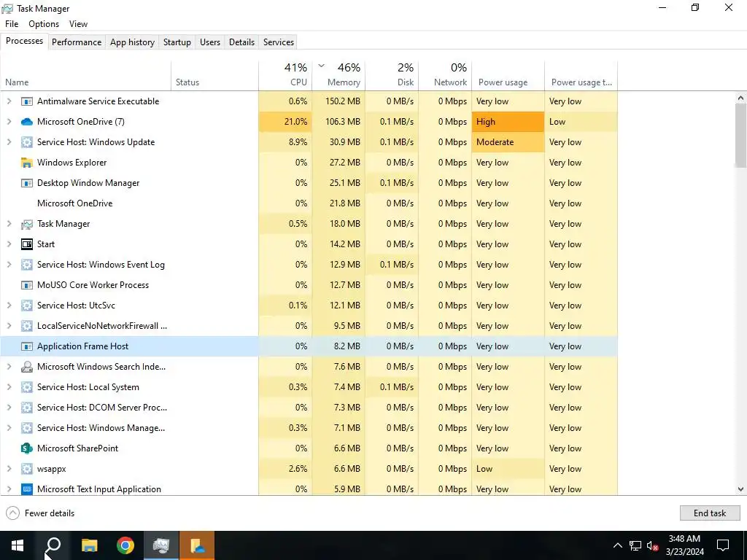Viewport: 747px width, 560px height.
Task: Sort by the Disk column header
Action: (392, 75)
